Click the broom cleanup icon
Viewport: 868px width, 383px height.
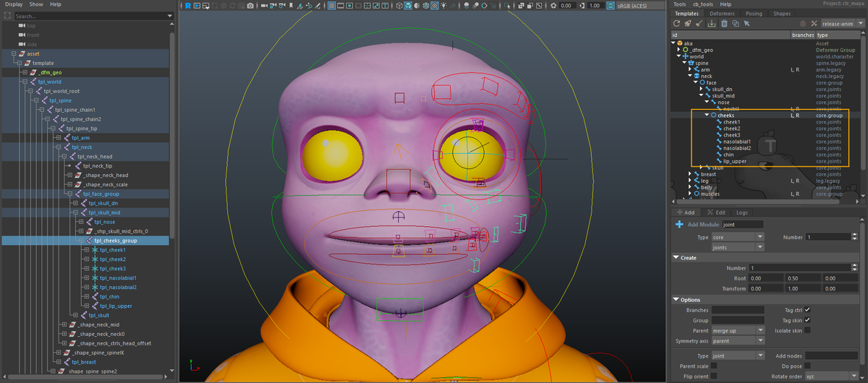point(699,23)
